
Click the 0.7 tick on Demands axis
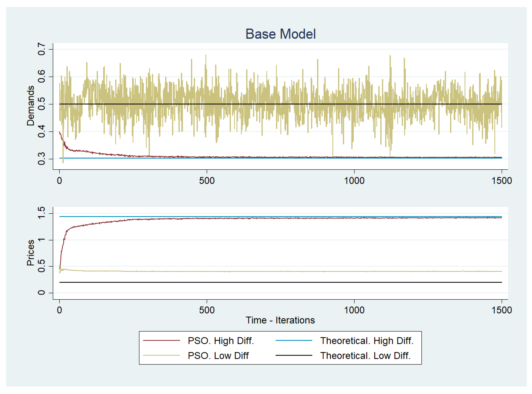41,49
